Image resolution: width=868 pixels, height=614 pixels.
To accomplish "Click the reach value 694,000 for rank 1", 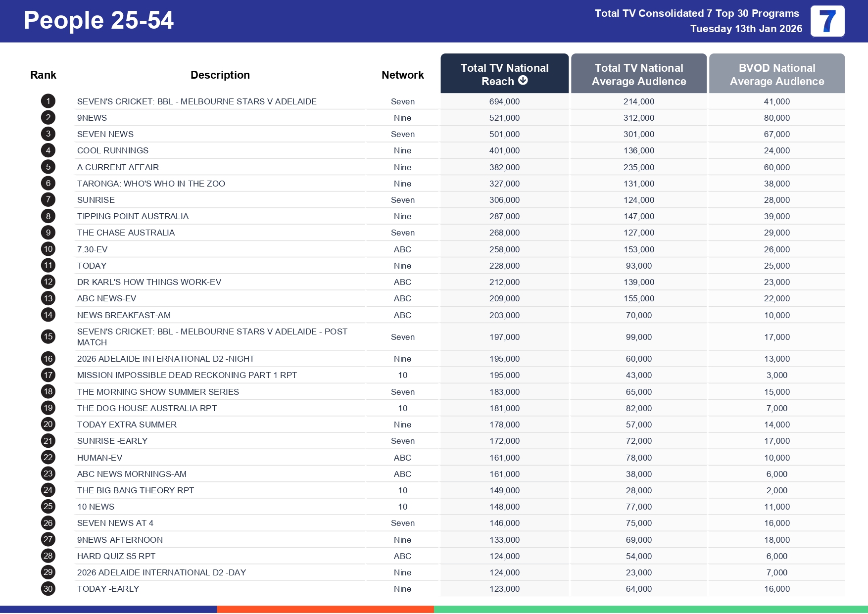I will coord(504,101).
